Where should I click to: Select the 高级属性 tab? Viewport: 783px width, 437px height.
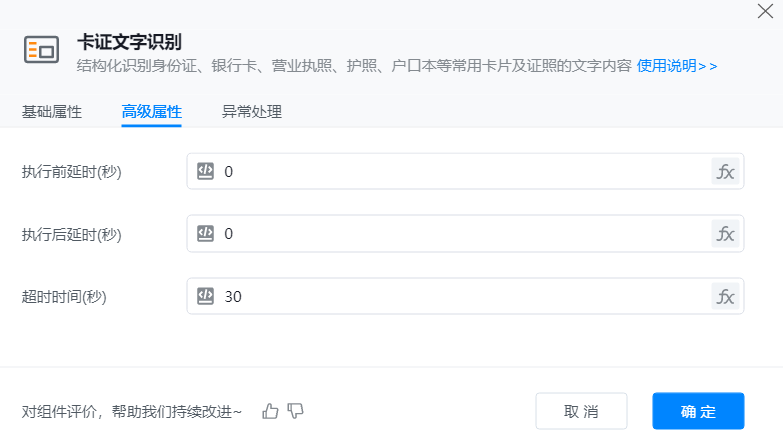(151, 111)
